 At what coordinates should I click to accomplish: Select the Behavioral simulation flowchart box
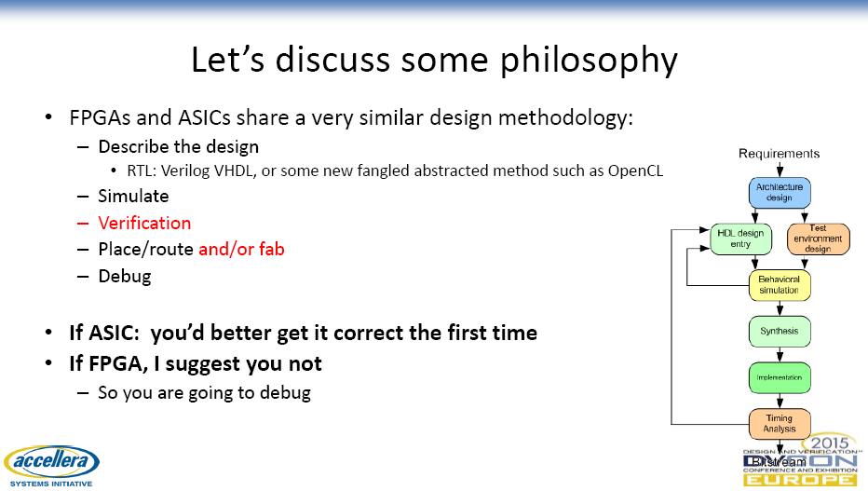click(780, 285)
